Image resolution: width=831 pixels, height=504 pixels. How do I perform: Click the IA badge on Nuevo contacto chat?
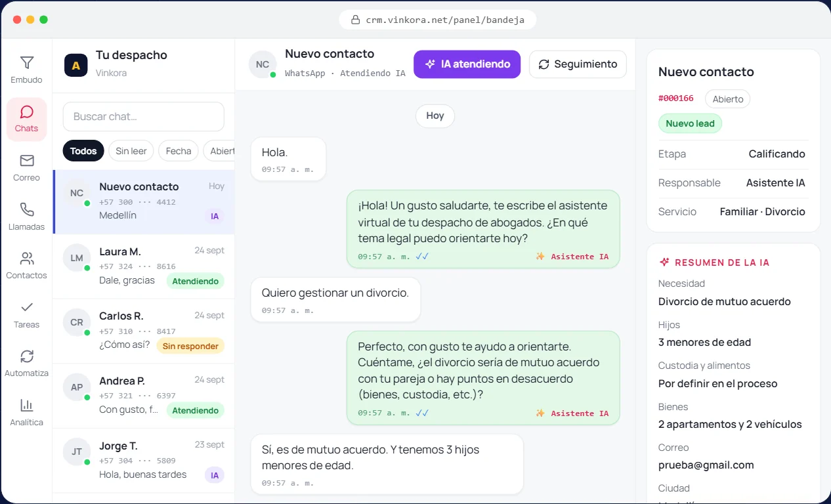(214, 216)
